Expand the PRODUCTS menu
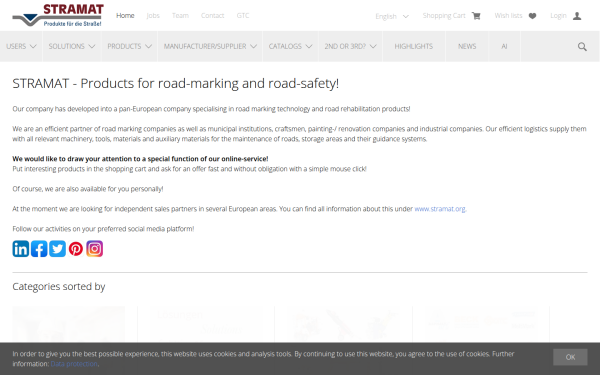 point(129,46)
